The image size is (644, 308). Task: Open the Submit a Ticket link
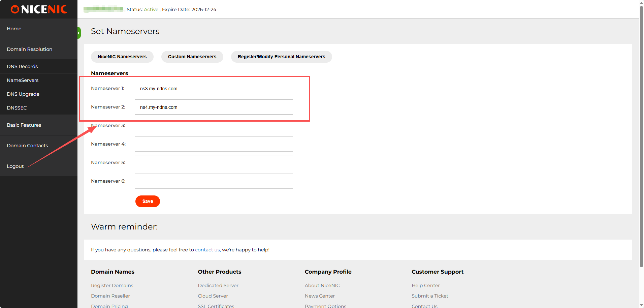pyautogui.click(x=430, y=296)
